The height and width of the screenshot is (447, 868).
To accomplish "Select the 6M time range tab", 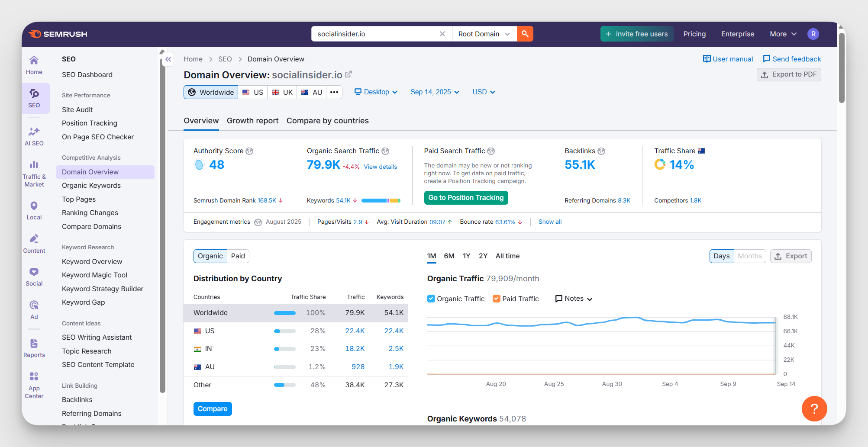I will [x=449, y=256].
